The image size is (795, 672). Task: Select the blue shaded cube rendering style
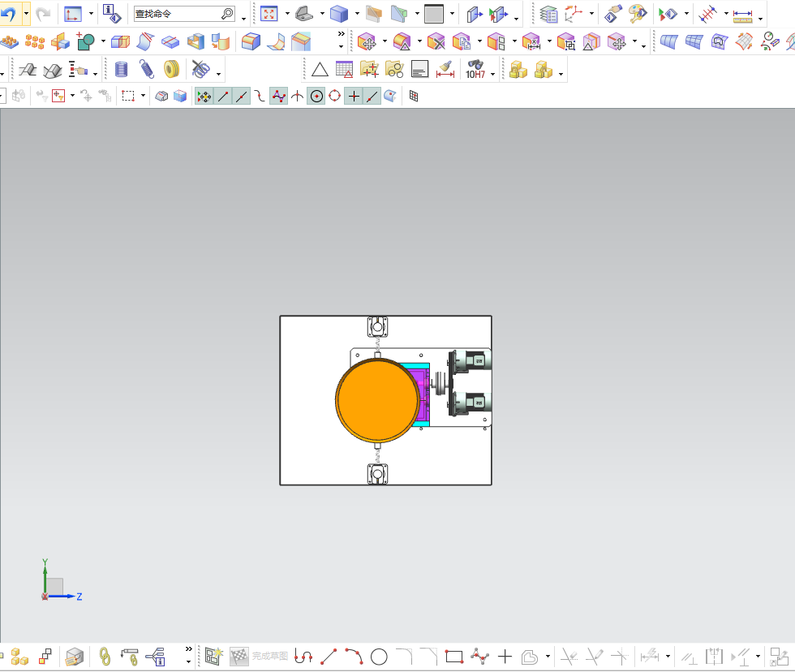click(x=339, y=14)
